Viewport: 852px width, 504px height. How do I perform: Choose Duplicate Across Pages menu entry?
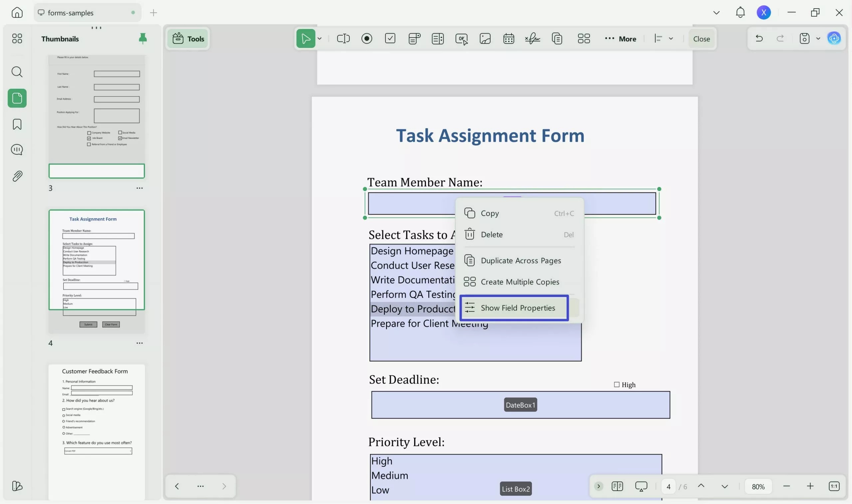point(520,260)
